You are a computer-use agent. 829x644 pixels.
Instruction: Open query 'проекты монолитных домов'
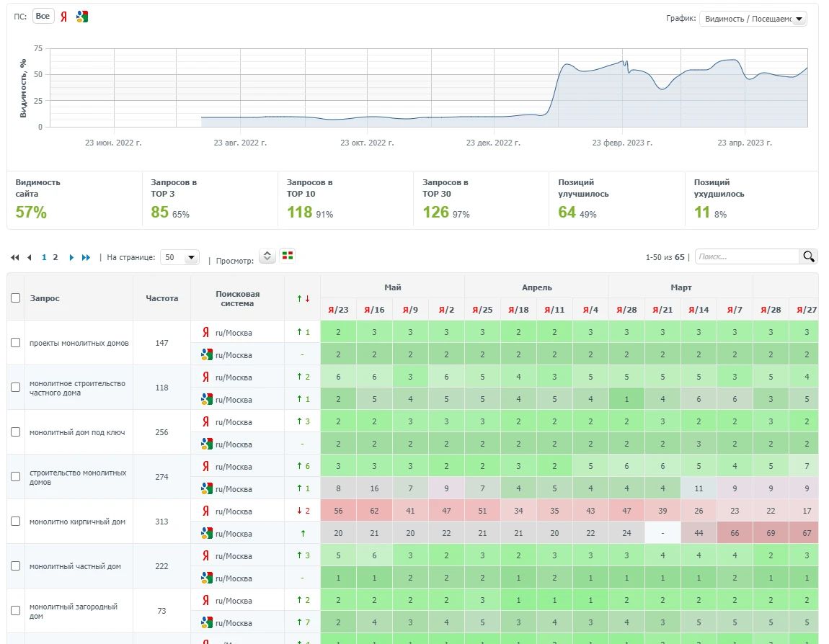(x=79, y=343)
